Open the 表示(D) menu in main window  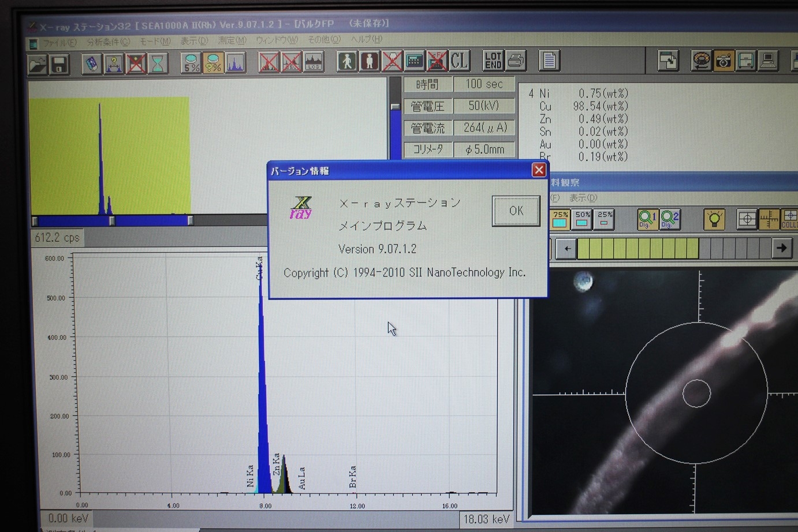point(194,41)
